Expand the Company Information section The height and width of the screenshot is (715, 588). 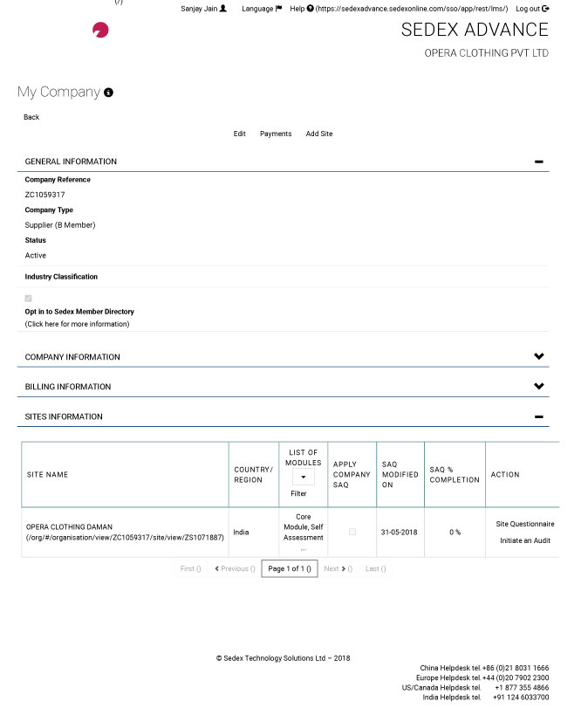click(539, 356)
